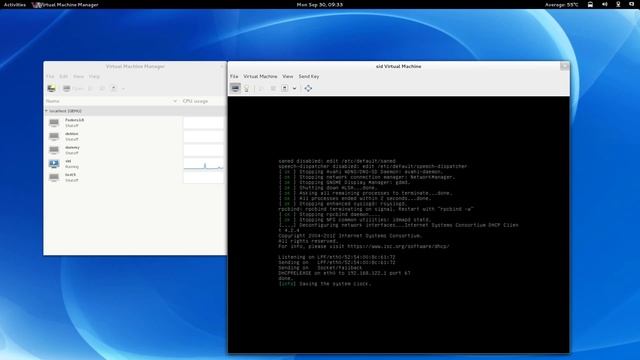Viewport: 640px width, 360px height.
Task: Click inside the sid VM console display
Action: (x=398, y=224)
